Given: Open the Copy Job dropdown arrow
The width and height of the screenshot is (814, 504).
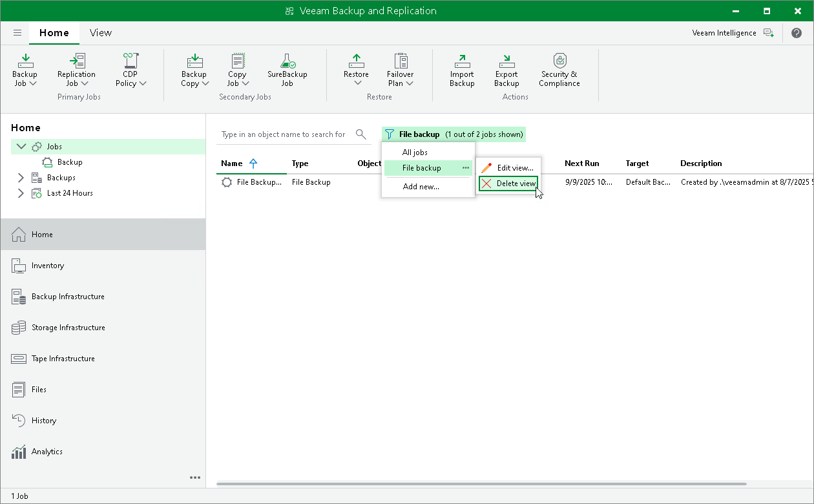Looking at the screenshot, I should tap(245, 83).
